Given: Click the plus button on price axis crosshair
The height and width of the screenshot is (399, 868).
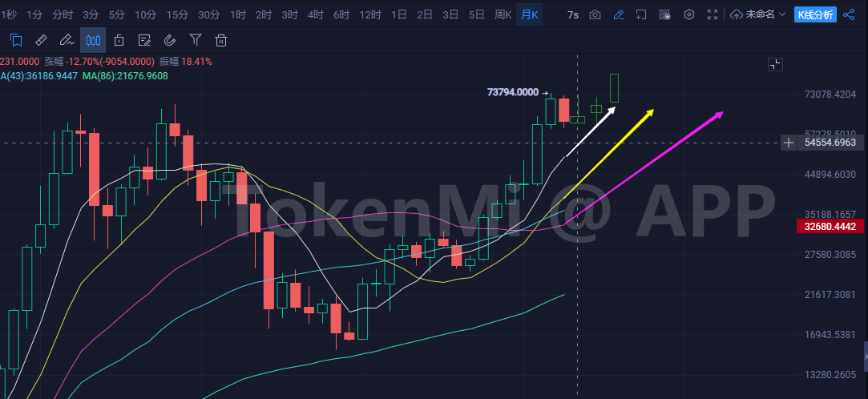Looking at the screenshot, I should (789, 143).
